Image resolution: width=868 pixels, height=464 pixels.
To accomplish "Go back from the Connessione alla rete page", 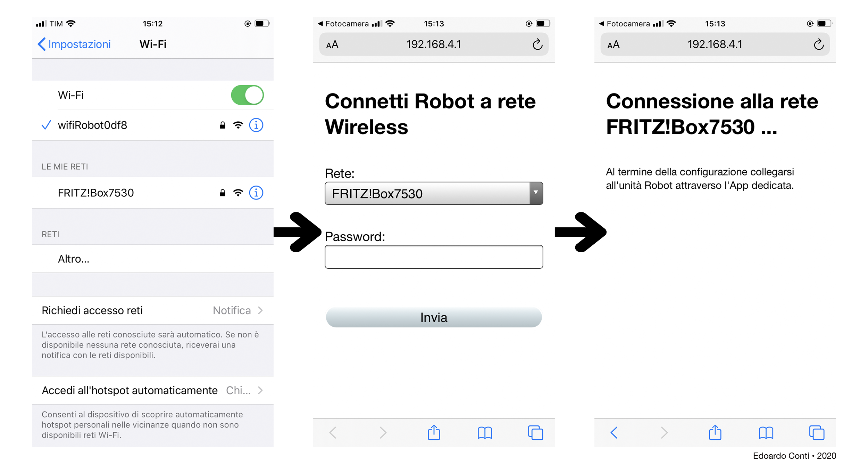I will pos(614,433).
